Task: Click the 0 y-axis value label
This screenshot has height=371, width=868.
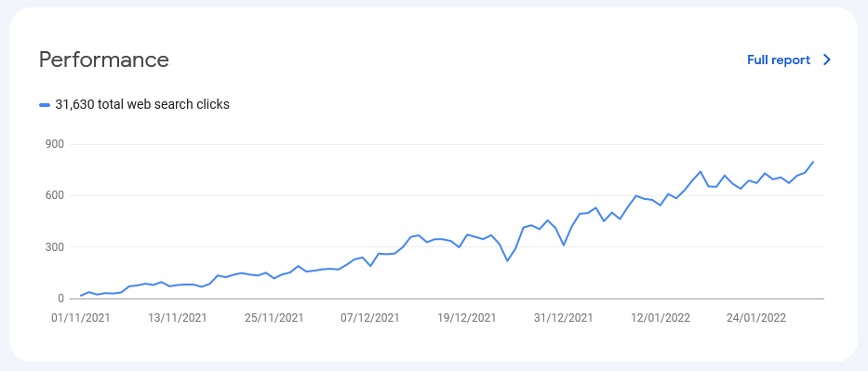Action: point(61,298)
